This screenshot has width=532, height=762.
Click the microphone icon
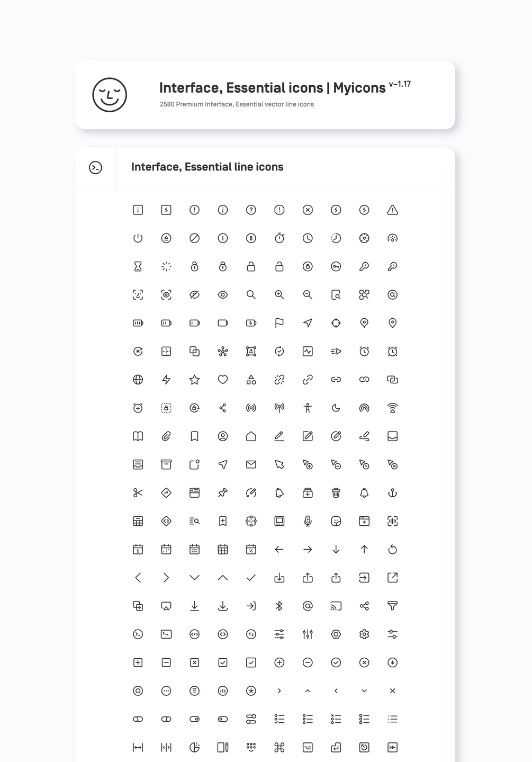(x=308, y=521)
